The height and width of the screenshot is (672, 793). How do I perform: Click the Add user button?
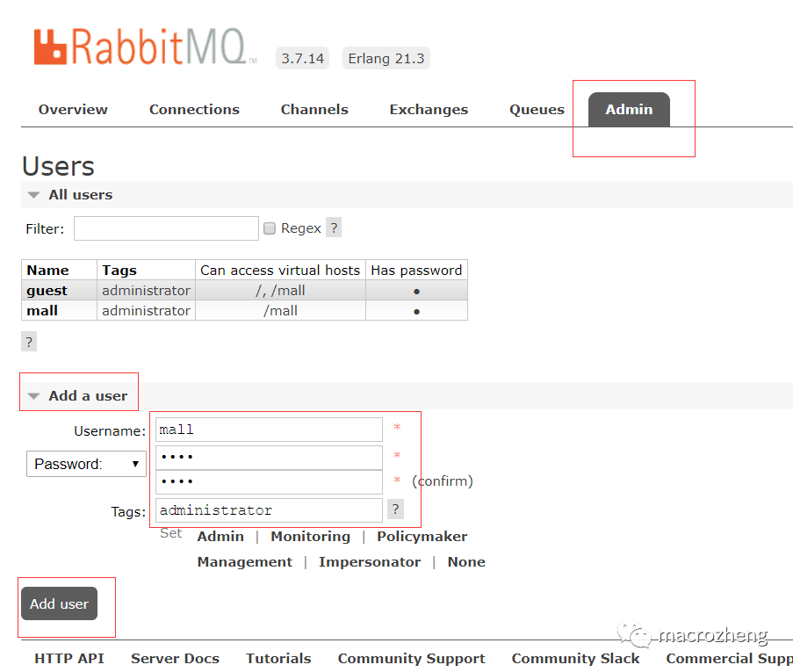59,603
